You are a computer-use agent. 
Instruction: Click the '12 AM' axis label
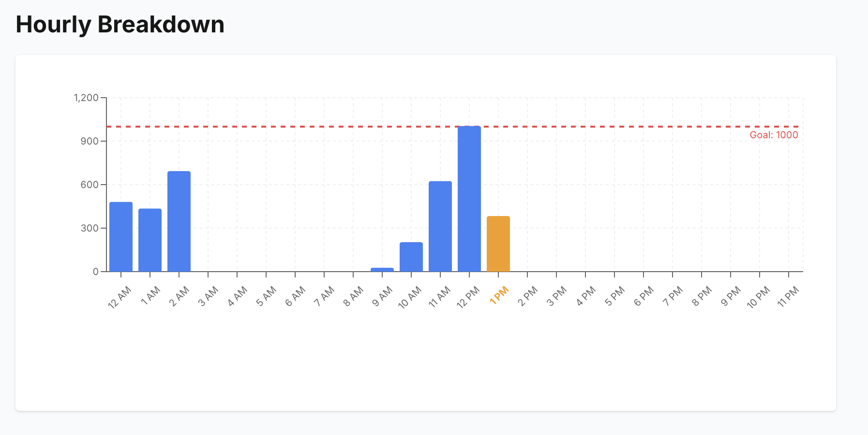tap(120, 297)
